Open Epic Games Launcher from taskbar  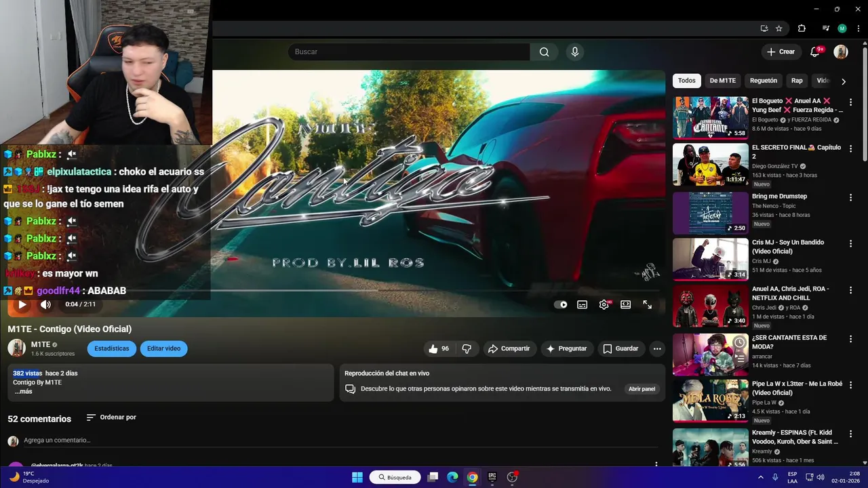coord(492,477)
